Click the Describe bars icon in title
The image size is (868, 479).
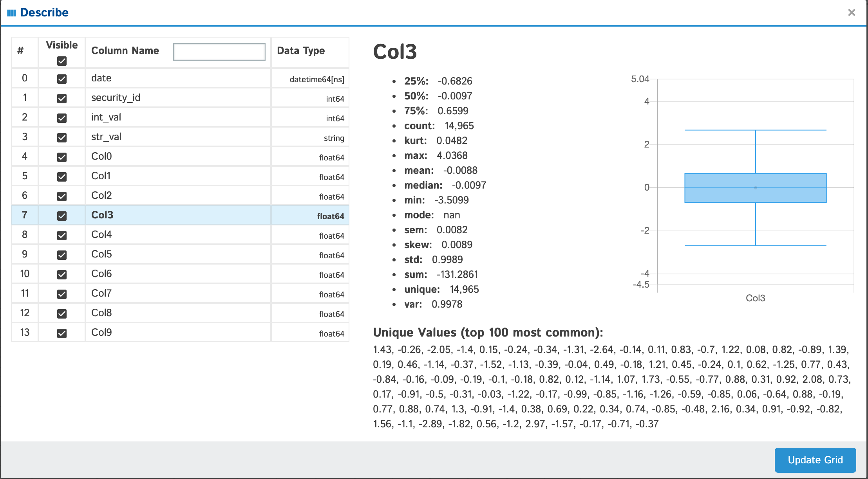click(11, 13)
